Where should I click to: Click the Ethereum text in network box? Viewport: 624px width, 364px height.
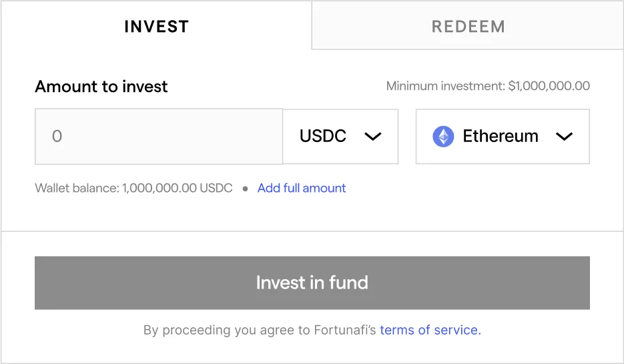501,137
